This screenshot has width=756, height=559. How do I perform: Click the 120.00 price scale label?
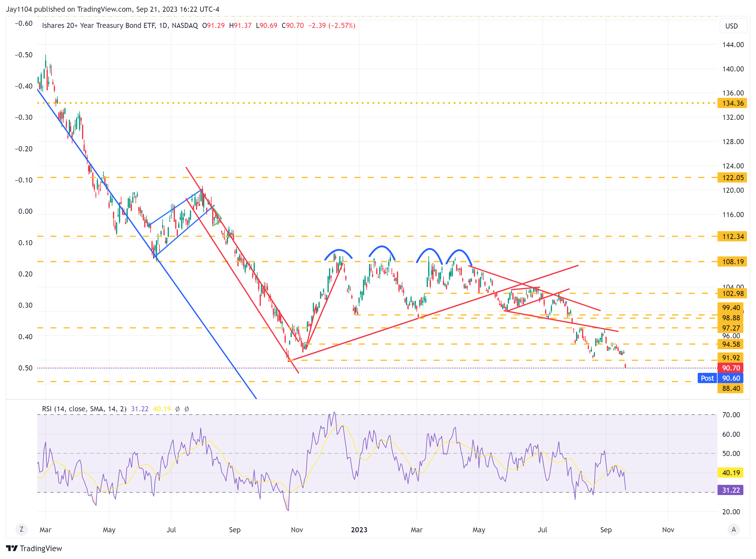tap(733, 190)
